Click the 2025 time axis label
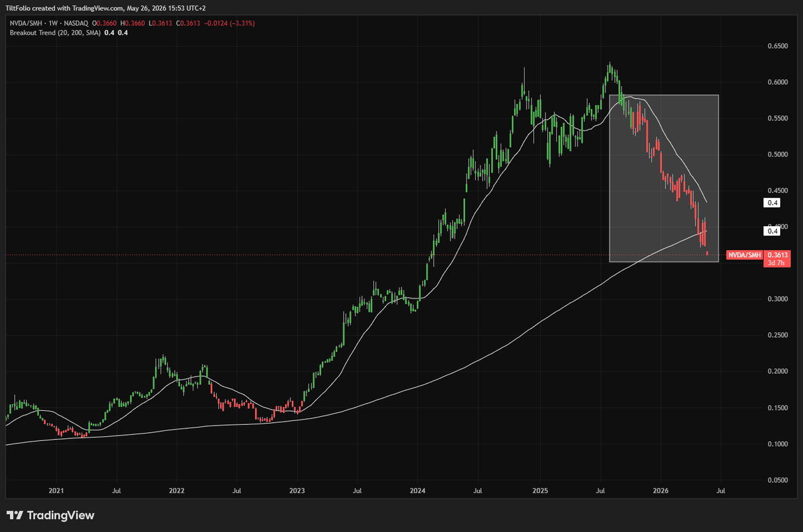This screenshot has height=532, width=803. (x=540, y=491)
